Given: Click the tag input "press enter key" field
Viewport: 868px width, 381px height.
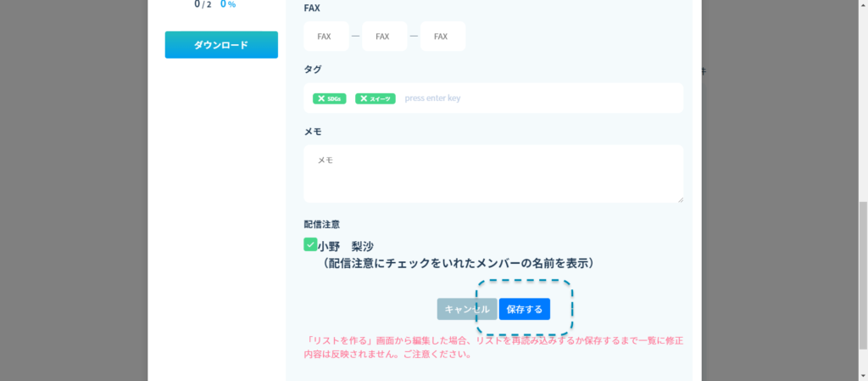Looking at the screenshot, I should (x=526, y=98).
